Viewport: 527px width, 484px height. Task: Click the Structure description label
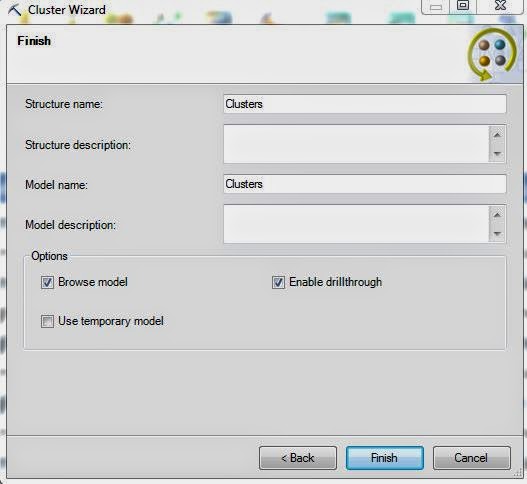pos(78,145)
